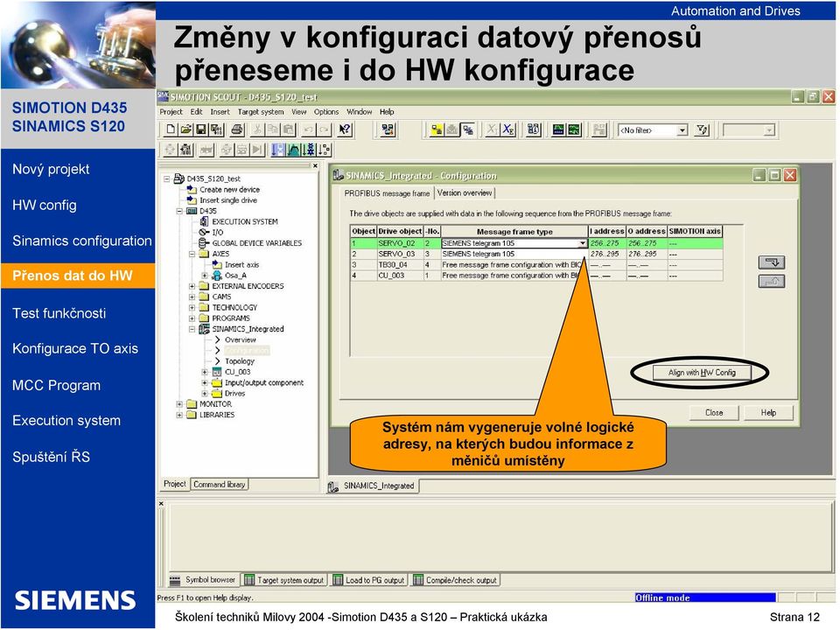Click the move row down arrow button
The height and width of the screenshot is (630, 840).
click(772, 262)
